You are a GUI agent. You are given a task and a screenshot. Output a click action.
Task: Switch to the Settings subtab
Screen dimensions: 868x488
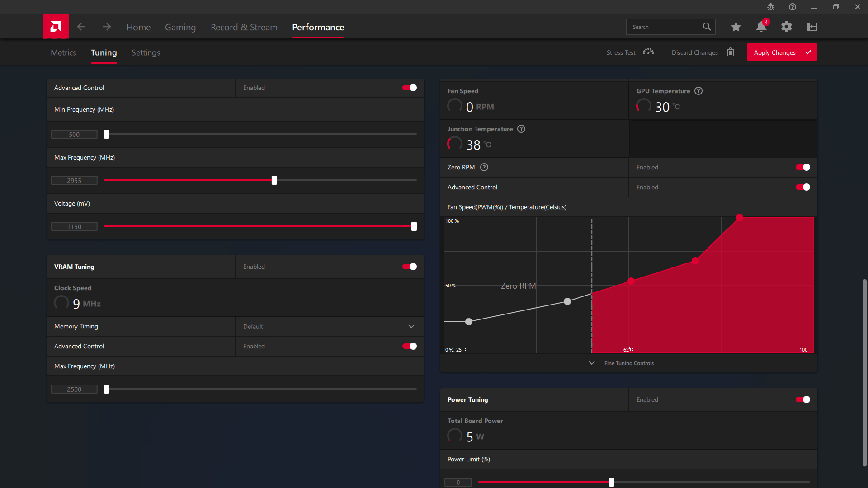coord(146,52)
